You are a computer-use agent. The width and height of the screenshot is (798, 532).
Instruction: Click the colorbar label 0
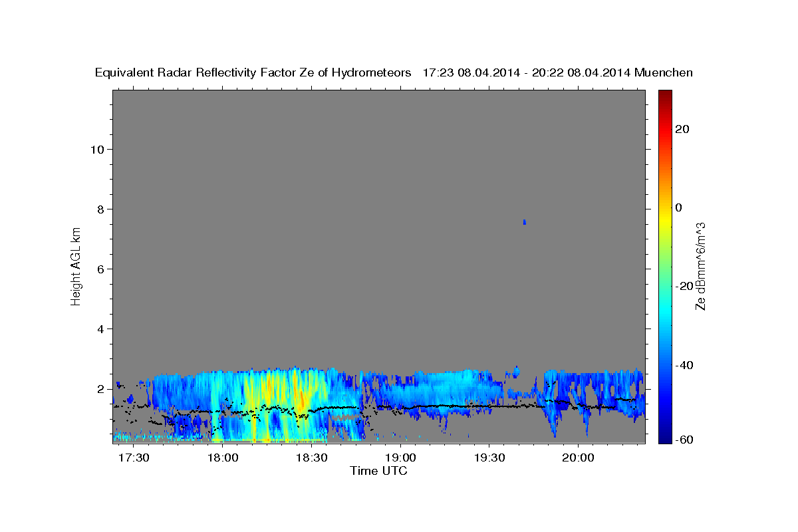tap(678, 207)
